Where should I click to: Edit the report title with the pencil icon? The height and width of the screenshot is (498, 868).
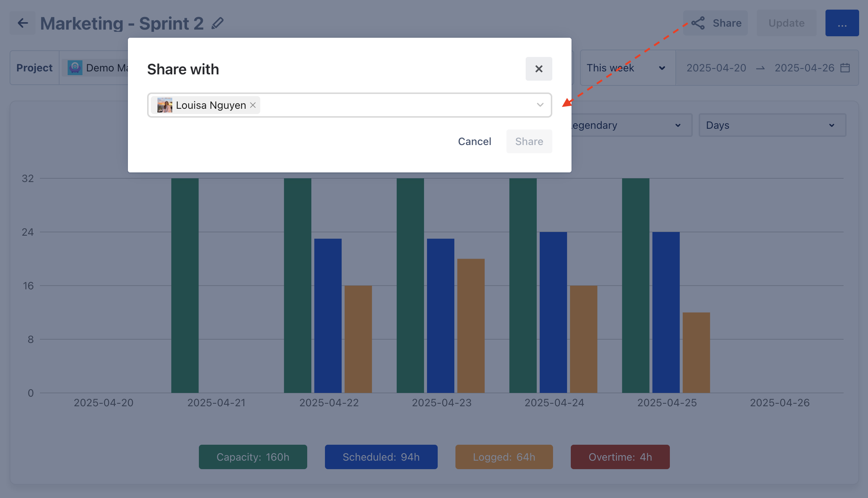click(x=218, y=23)
